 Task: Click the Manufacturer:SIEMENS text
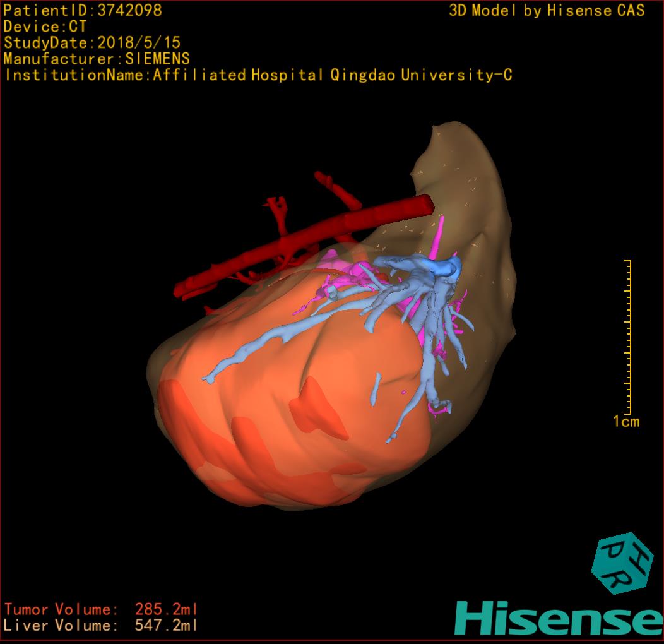[97, 59]
